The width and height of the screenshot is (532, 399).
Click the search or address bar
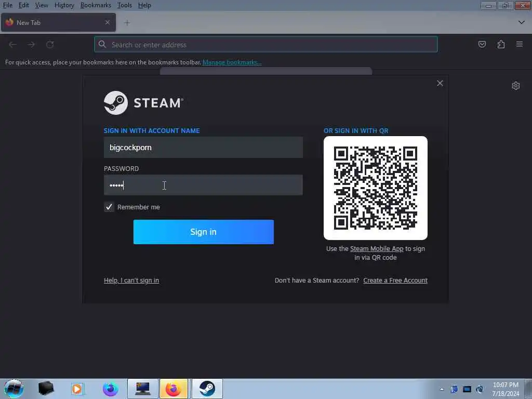point(266,45)
